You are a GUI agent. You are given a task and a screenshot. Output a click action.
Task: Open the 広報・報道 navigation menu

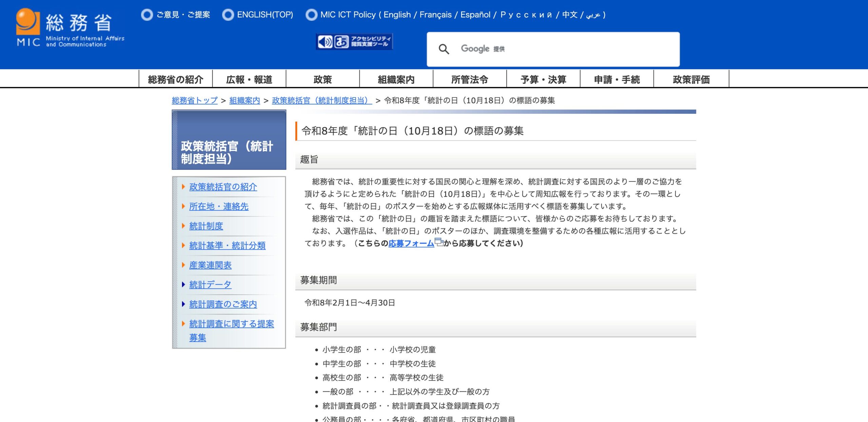[x=249, y=80]
